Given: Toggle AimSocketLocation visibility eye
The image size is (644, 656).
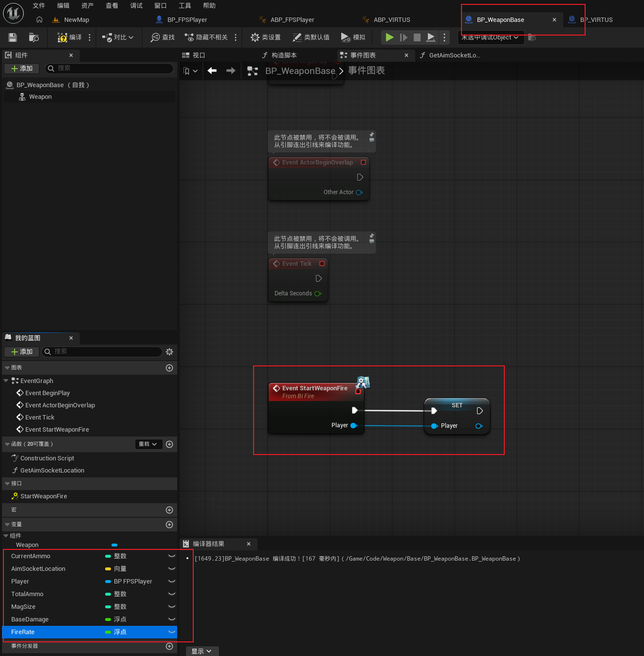Looking at the screenshot, I should [x=172, y=569].
